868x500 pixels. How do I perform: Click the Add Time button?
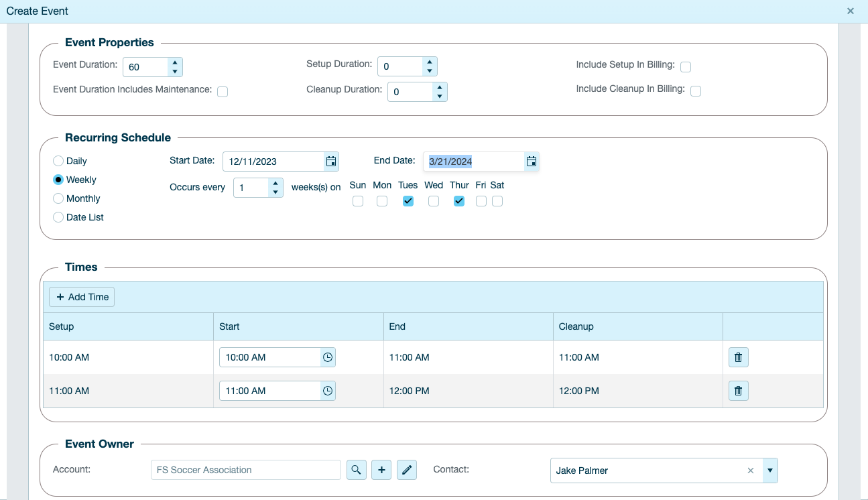(82, 297)
